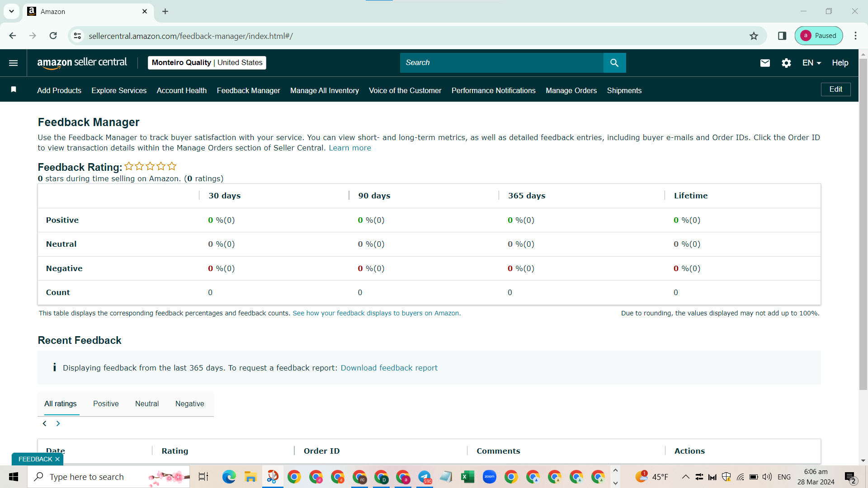Click the browser address bar URL
This screenshot has width=868, height=488.
(190, 36)
